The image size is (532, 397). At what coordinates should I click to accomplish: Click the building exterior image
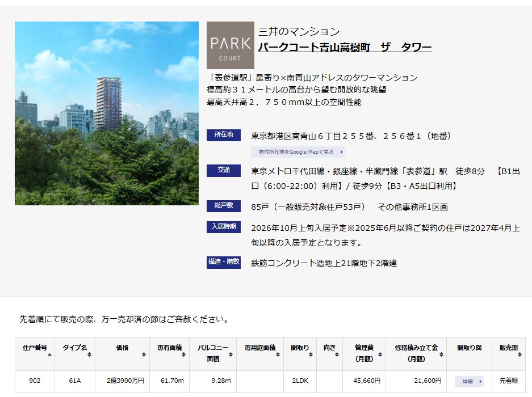click(x=107, y=113)
